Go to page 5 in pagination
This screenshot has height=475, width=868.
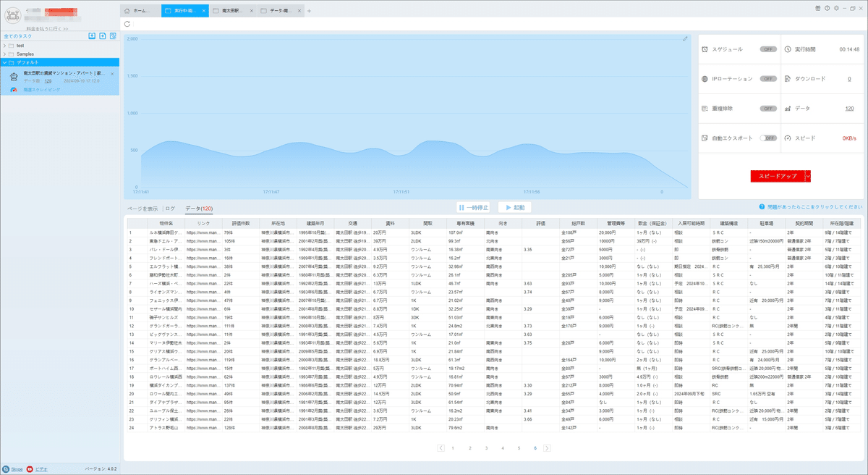click(x=519, y=448)
